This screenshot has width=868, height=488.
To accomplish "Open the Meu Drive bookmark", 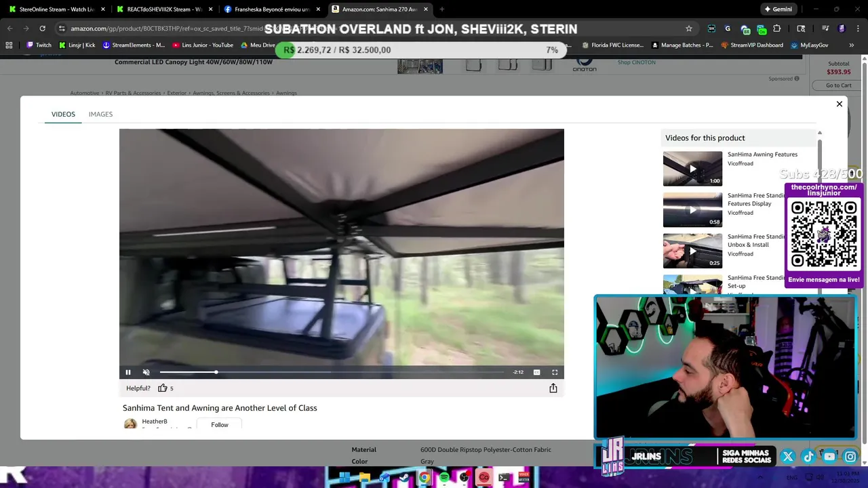I will pos(258,45).
